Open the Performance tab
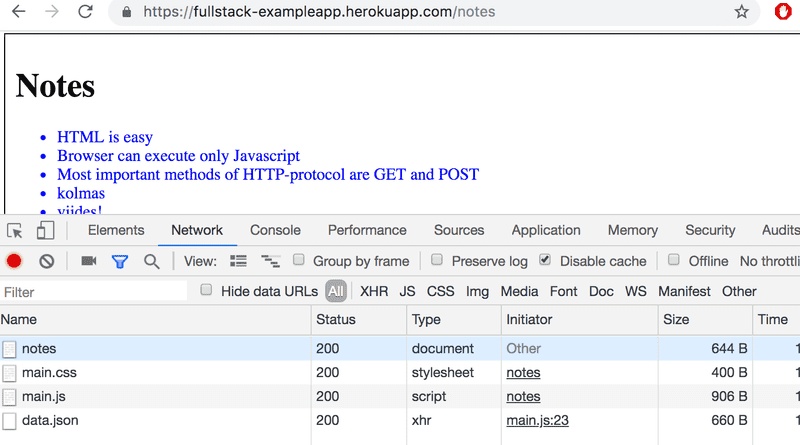Viewport: 800px width, 445px height. [367, 230]
